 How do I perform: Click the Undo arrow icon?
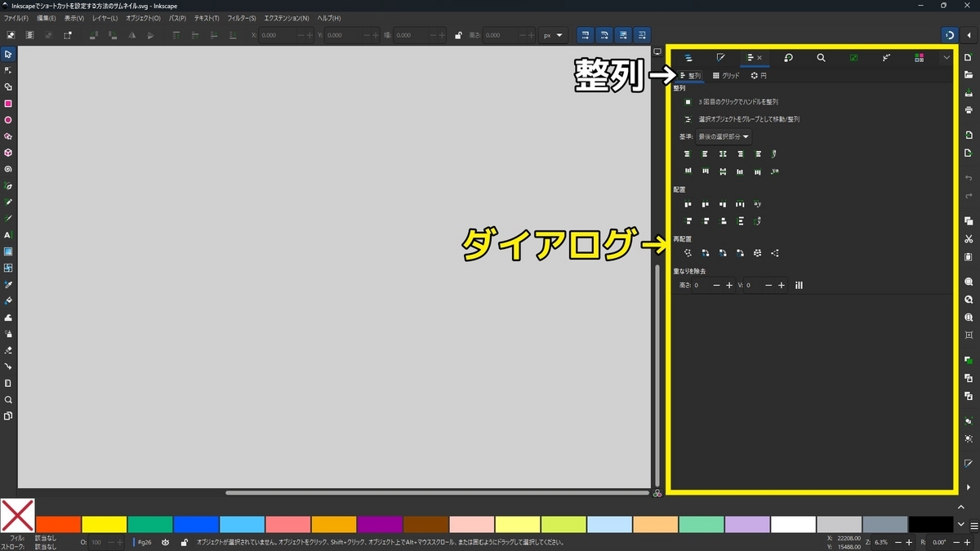tap(969, 178)
